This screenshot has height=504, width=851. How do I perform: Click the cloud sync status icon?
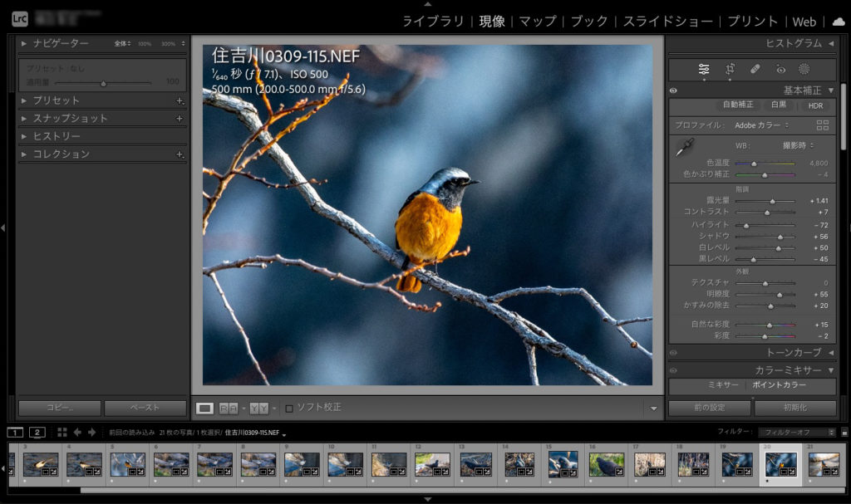(837, 21)
